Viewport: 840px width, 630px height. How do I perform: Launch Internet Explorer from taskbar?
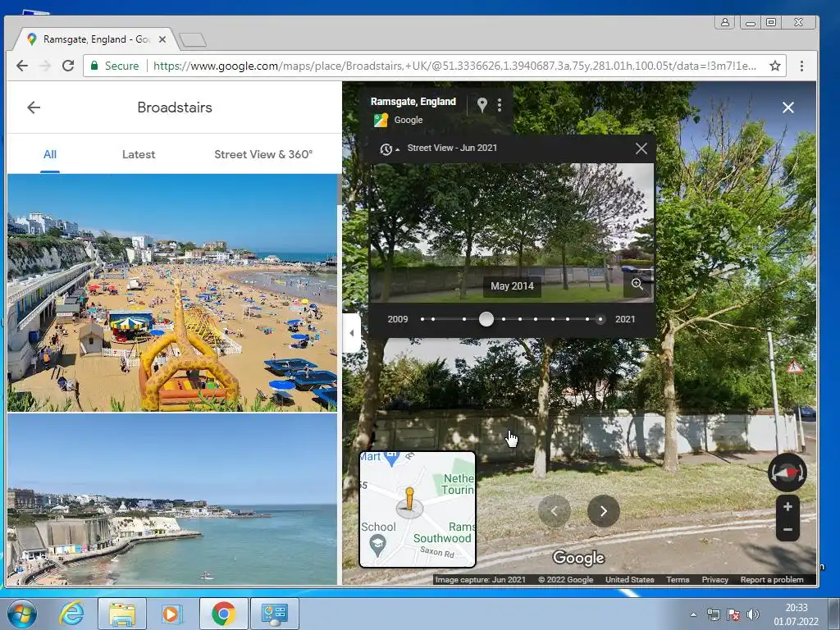pyautogui.click(x=71, y=614)
